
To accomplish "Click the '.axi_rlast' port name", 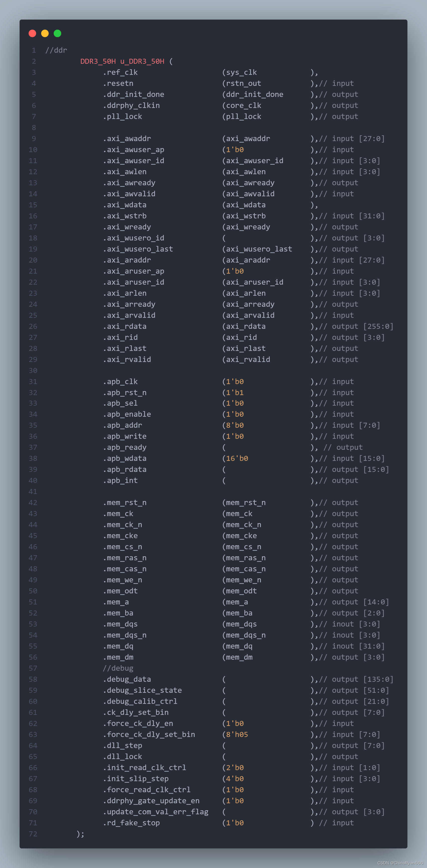I will tap(125, 349).
